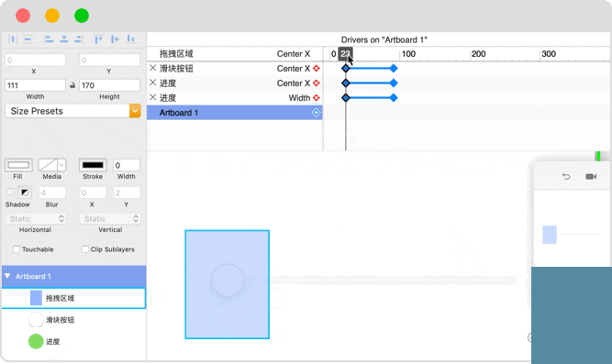Enable the Clip Sublayers checkbox
Viewport: 612px width, 364px height.
pos(85,248)
